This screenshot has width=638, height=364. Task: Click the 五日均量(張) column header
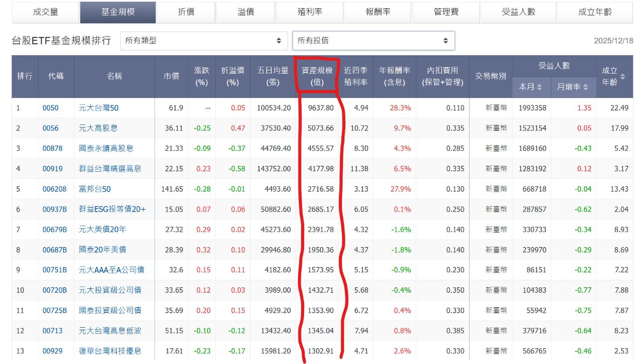point(273,76)
